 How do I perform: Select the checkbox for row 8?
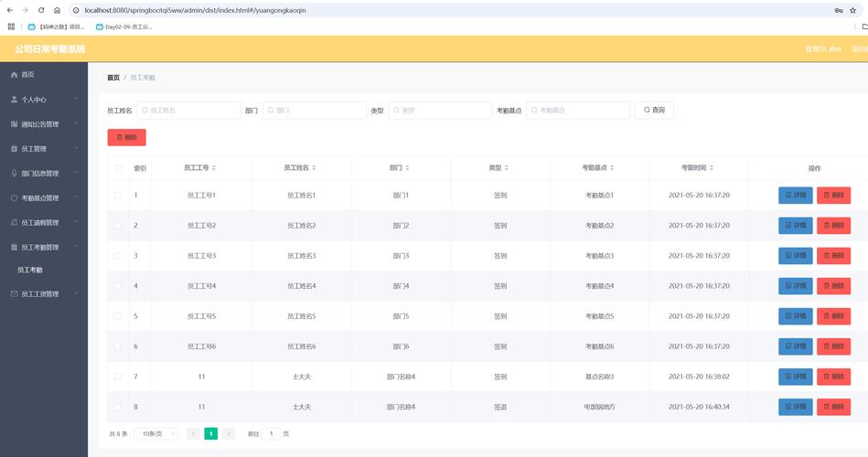tap(117, 407)
